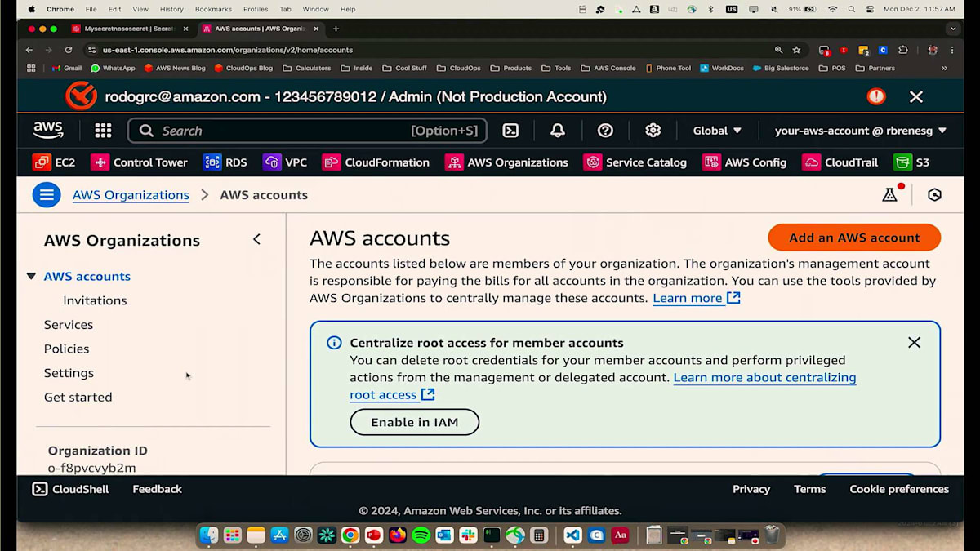The height and width of the screenshot is (551, 980).
Task: Click the Add an AWS account button
Action: 854,238
